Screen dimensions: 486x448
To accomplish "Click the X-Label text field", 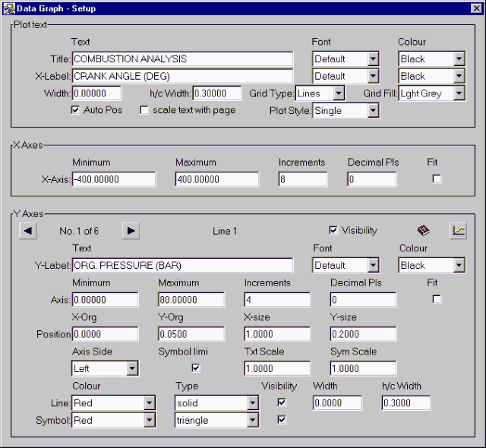I will coord(182,76).
